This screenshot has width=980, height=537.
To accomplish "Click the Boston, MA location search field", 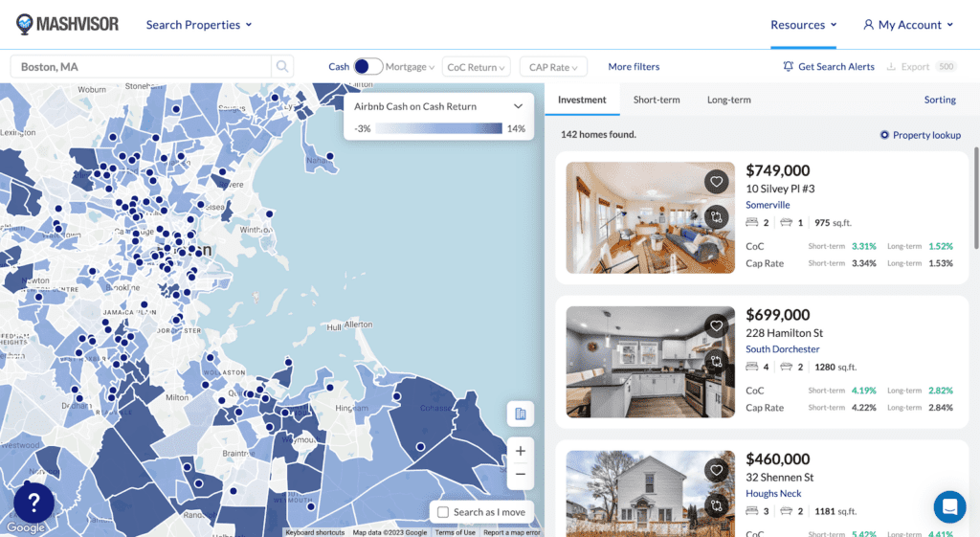I will coord(140,67).
